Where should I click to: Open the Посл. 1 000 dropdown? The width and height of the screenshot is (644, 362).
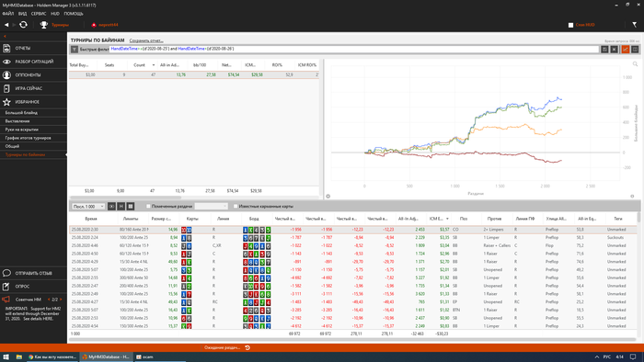[88, 206]
